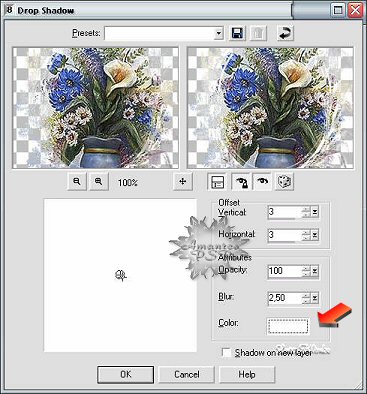The height and width of the screenshot is (394, 367).
Task: Expand the Opacity slider dropdown
Action: pos(315,271)
